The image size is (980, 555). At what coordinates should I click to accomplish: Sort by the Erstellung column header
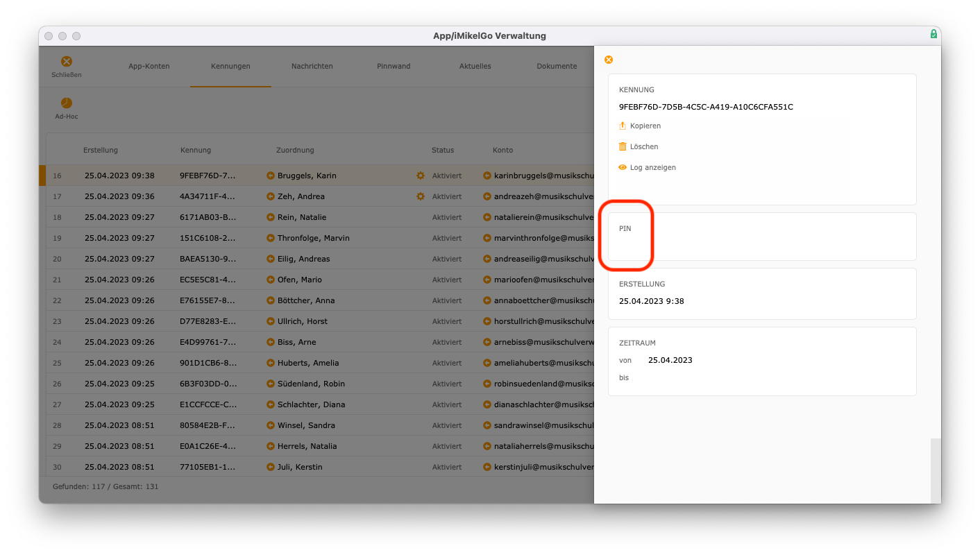pyautogui.click(x=101, y=150)
